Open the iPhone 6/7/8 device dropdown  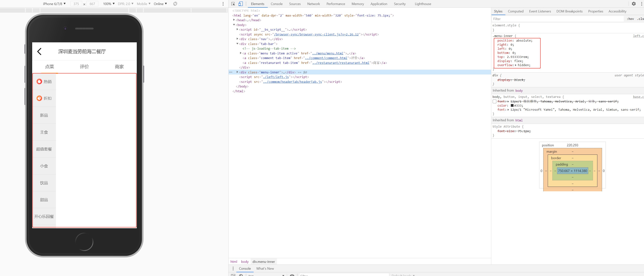(x=54, y=4)
